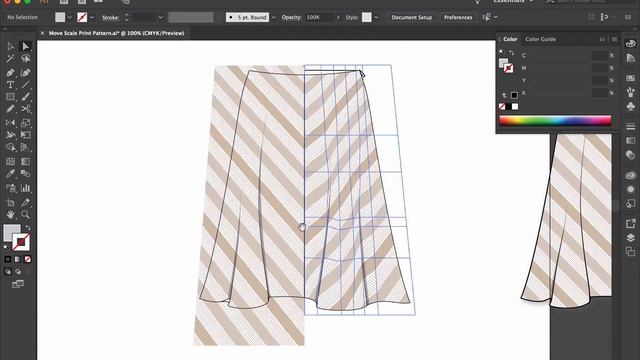Choose the Symbol Sprayer tool
The width and height of the screenshot is (640, 360).
point(11,188)
